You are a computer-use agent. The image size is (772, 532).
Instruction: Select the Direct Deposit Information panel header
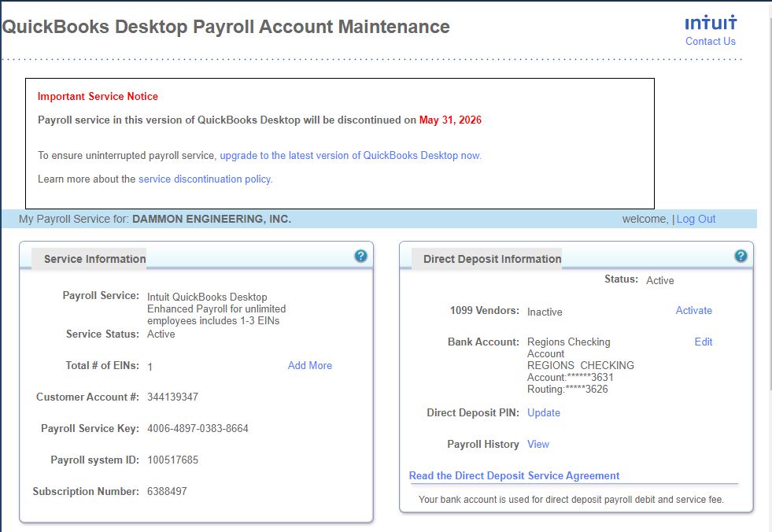point(492,259)
